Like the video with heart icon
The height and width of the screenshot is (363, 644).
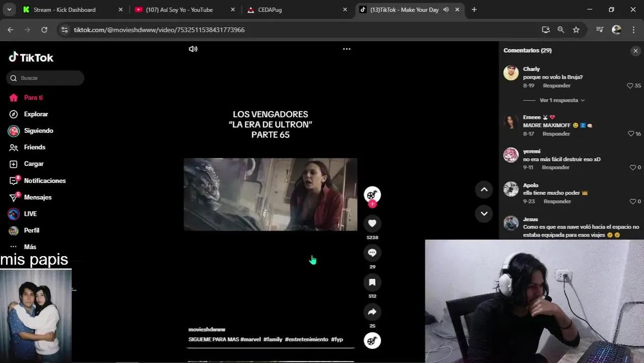tap(372, 223)
